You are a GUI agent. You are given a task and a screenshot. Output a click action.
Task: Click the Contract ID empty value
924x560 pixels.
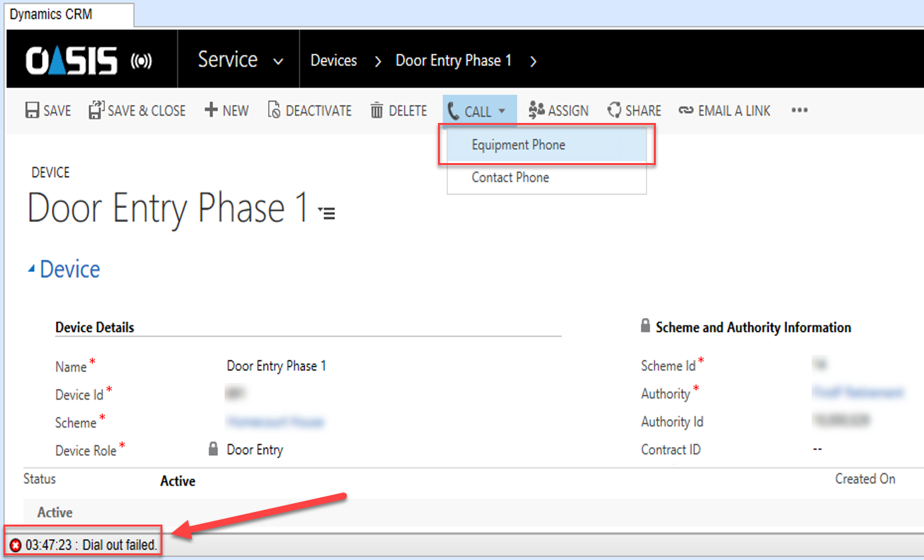[817, 449]
